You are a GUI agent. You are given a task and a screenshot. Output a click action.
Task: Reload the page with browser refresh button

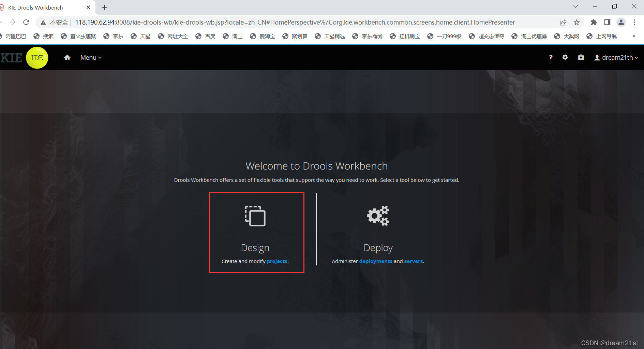(26, 22)
